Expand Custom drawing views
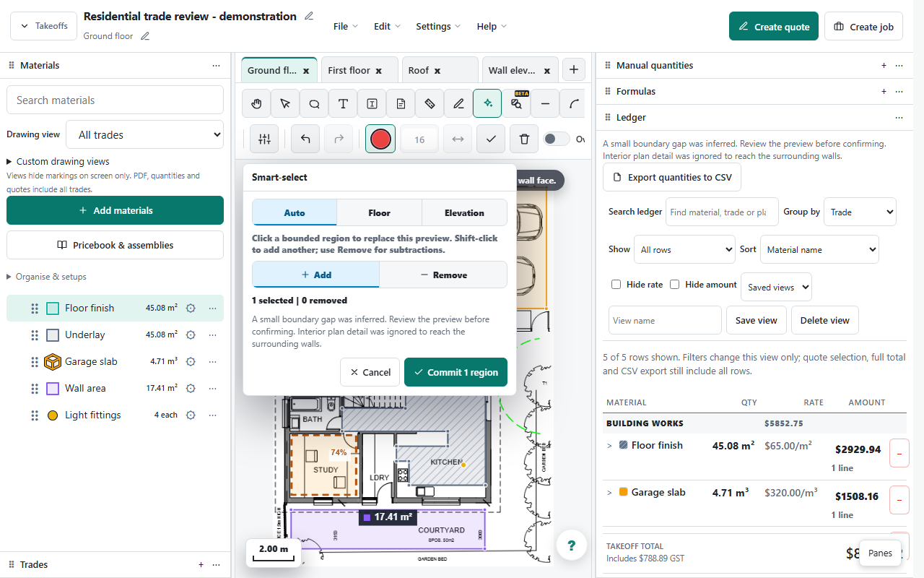This screenshot has height=578, width=924. point(58,162)
